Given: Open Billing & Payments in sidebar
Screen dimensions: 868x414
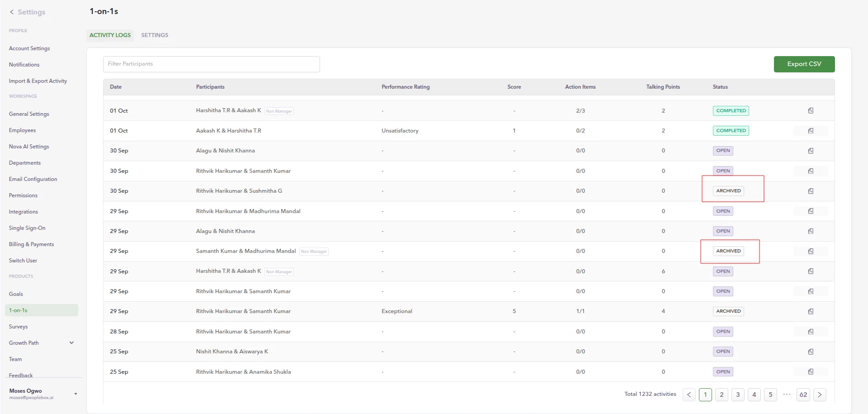Looking at the screenshot, I should (32, 244).
